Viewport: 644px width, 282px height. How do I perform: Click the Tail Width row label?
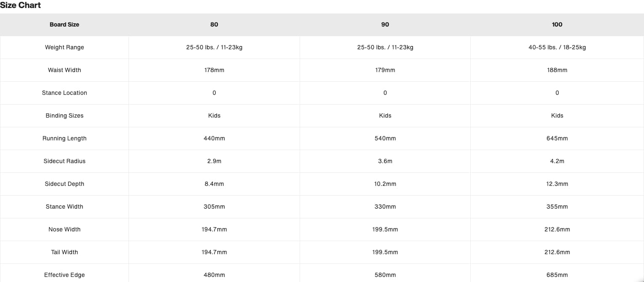pos(64,252)
